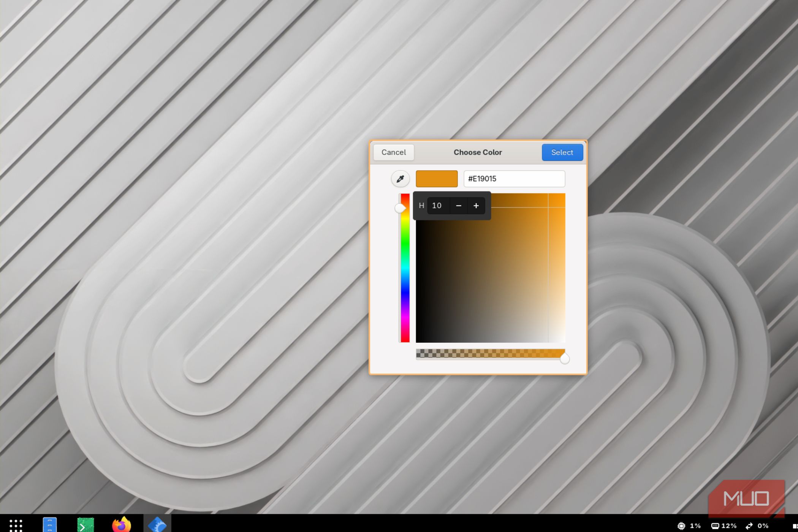Click the hue slider handle
This screenshot has height=532, width=798.
(x=400, y=208)
